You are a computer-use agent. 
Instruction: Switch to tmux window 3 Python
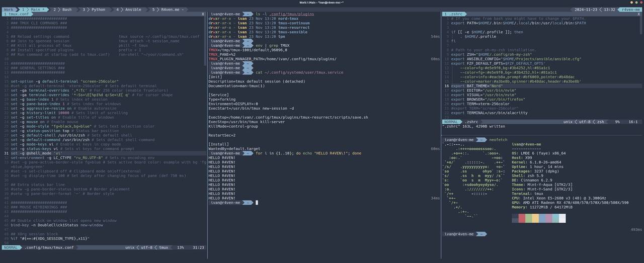[94, 10]
